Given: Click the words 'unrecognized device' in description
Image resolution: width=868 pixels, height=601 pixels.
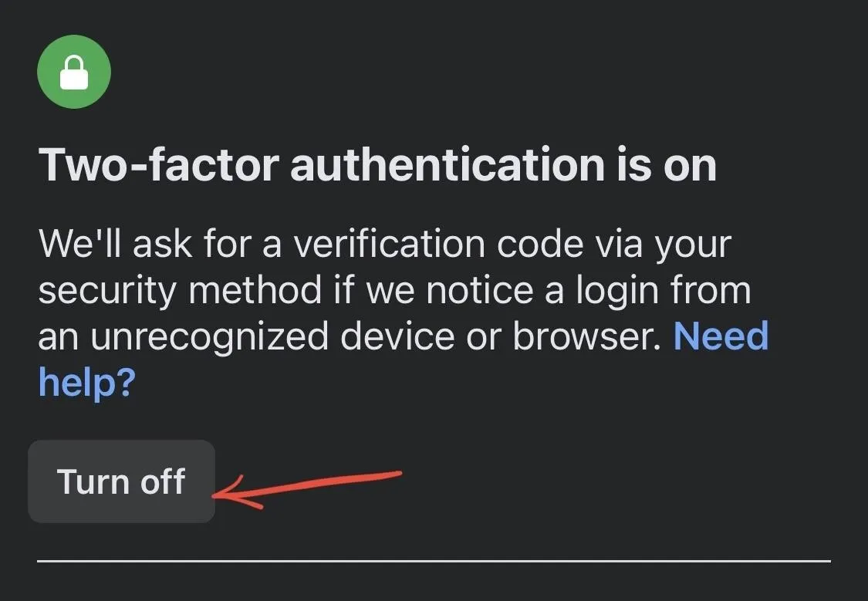Looking at the screenshot, I should [x=272, y=337].
